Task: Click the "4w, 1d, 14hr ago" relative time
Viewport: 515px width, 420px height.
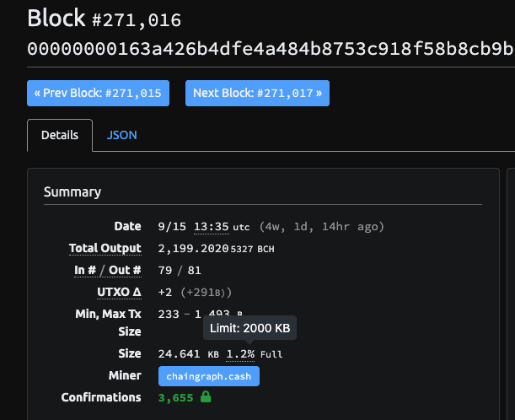Action: pos(321,227)
